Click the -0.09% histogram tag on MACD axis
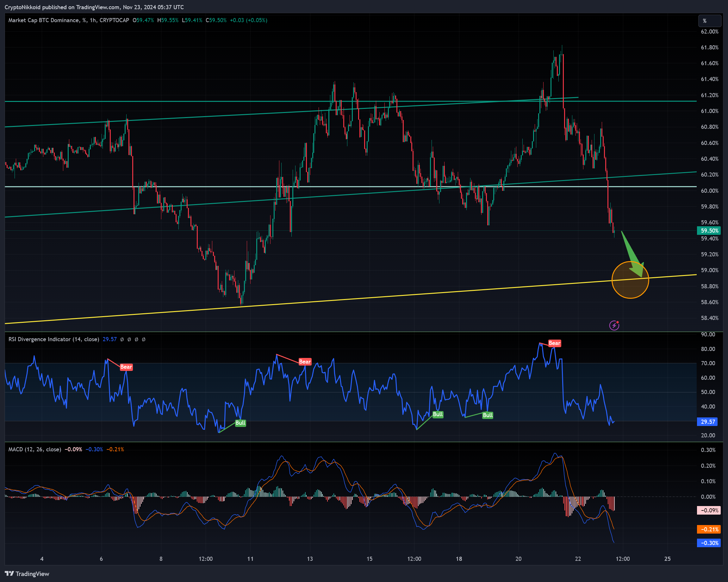The height and width of the screenshot is (582, 728). 709,510
